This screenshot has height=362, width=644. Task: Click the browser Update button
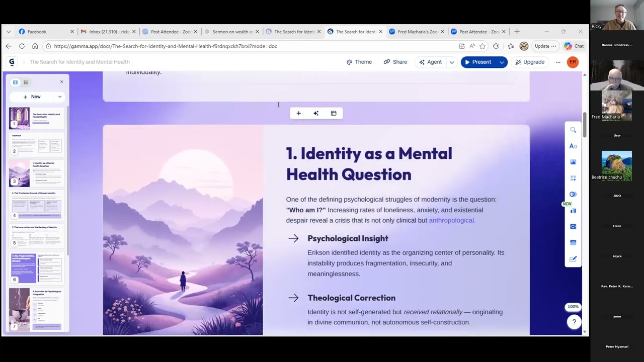pos(545,46)
